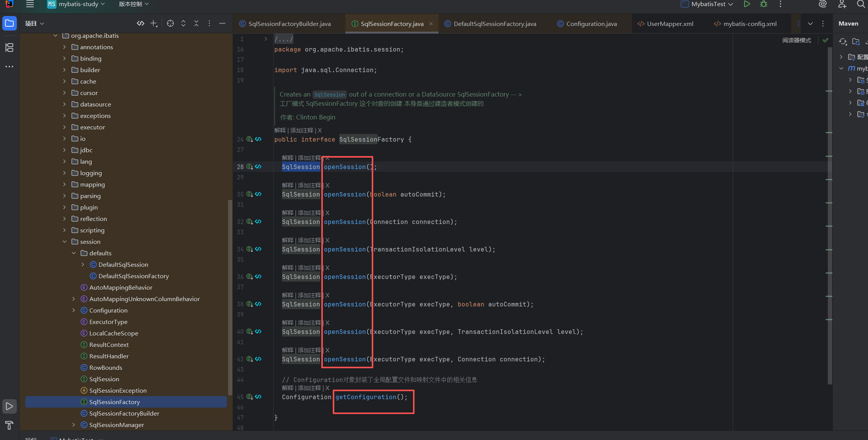
Task: Expand the Configuration class node
Action: 74,310
